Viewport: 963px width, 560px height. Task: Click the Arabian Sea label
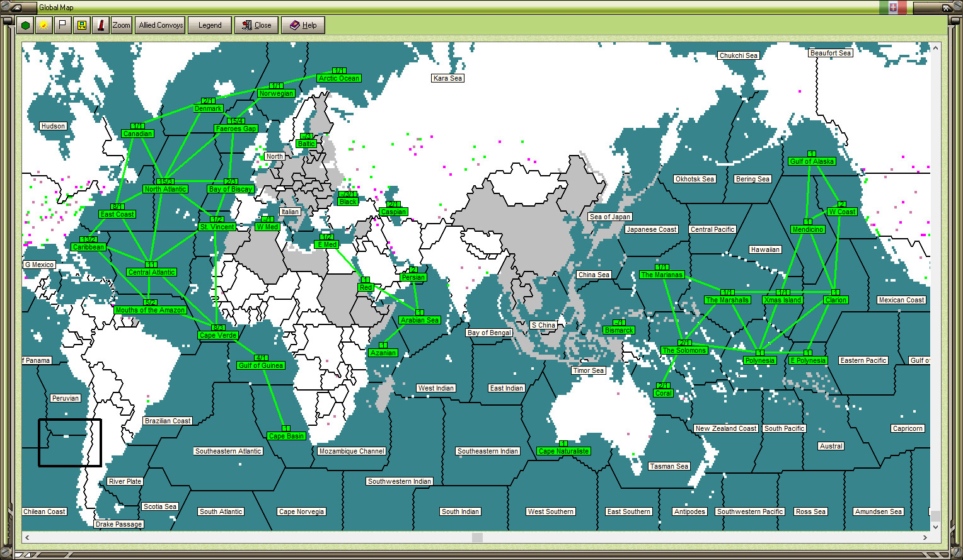click(420, 320)
